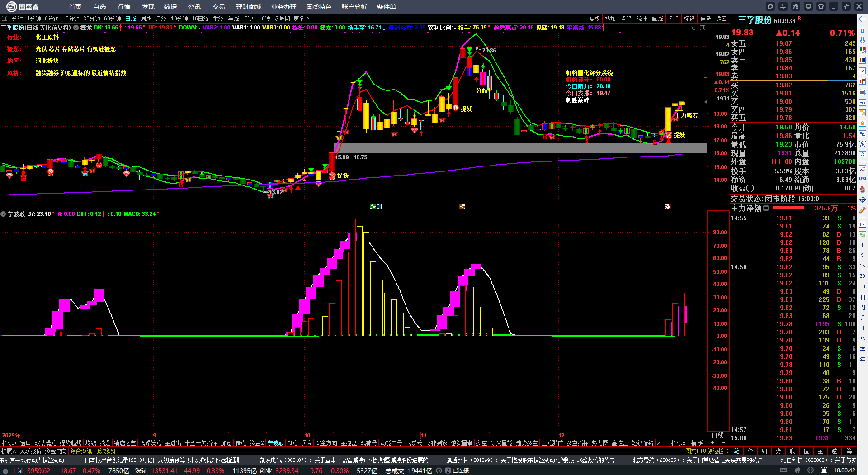Switch to the 资金流向 tab
Viewport: 868px width, 475px height.
(56, 451)
